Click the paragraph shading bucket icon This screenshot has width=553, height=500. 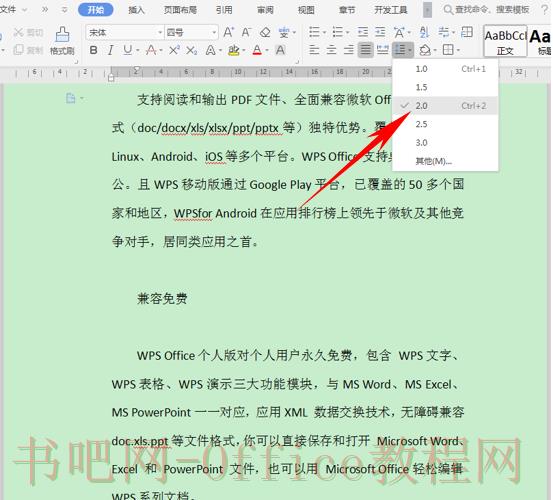pos(425,50)
